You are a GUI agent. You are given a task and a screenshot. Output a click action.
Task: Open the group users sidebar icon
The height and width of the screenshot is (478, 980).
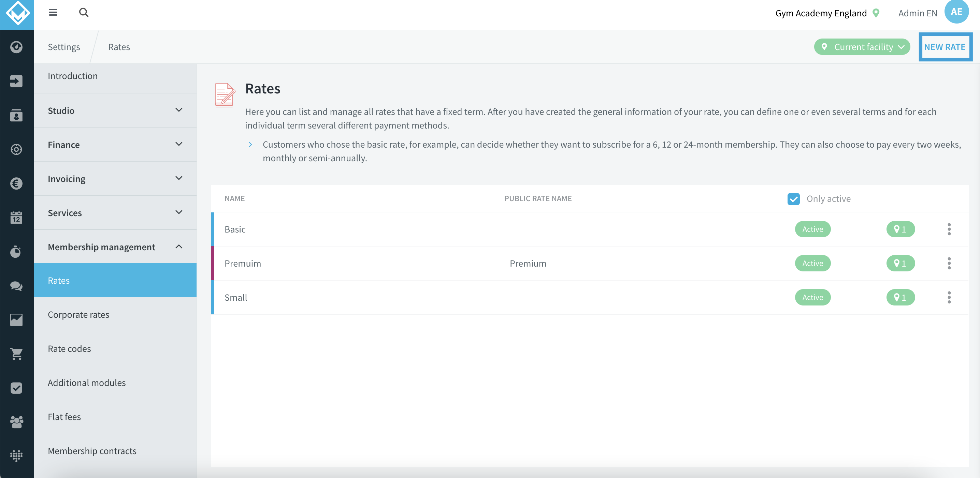tap(16, 422)
